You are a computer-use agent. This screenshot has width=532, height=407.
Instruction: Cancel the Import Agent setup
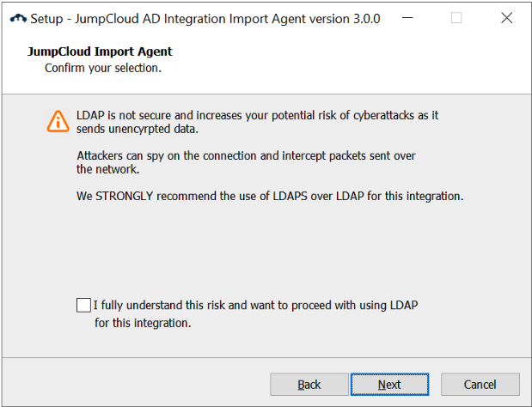[x=480, y=384]
